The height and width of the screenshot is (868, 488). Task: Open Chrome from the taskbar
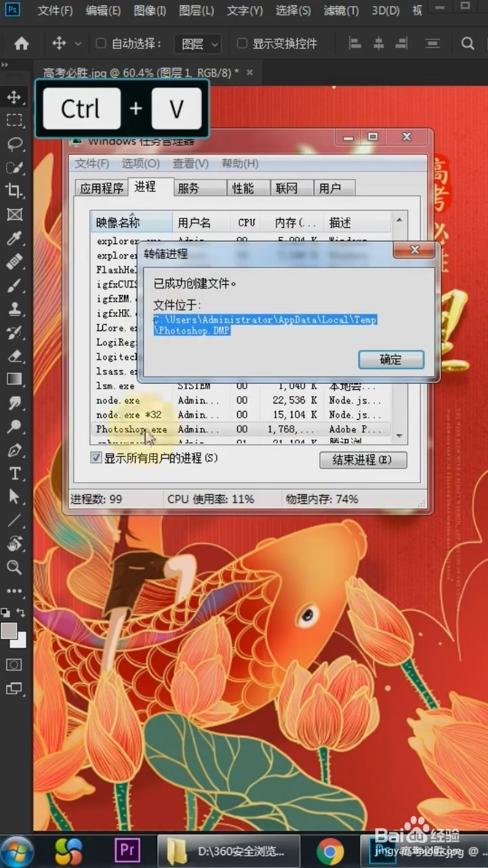click(330, 850)
